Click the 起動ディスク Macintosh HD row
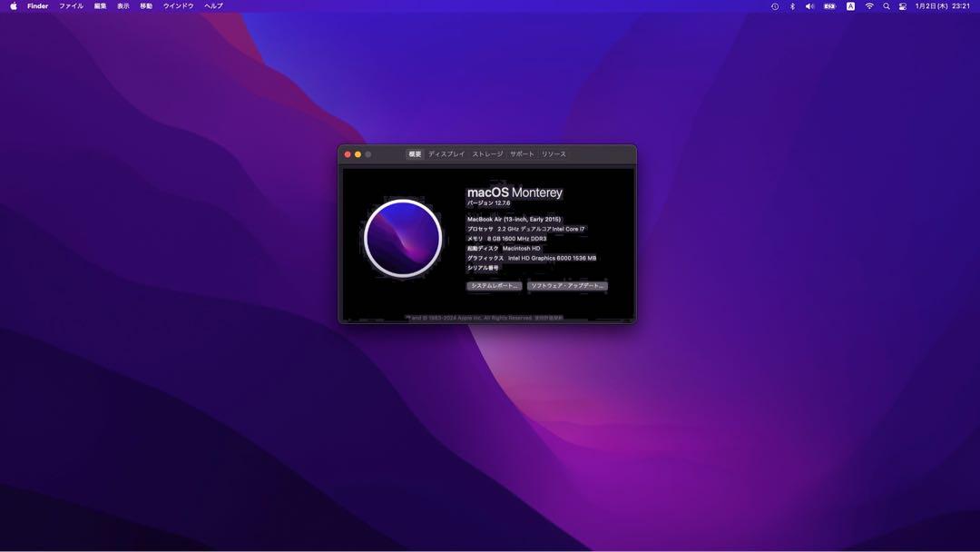The width and height of the screenshot is (980, 552). coord(504,248)
